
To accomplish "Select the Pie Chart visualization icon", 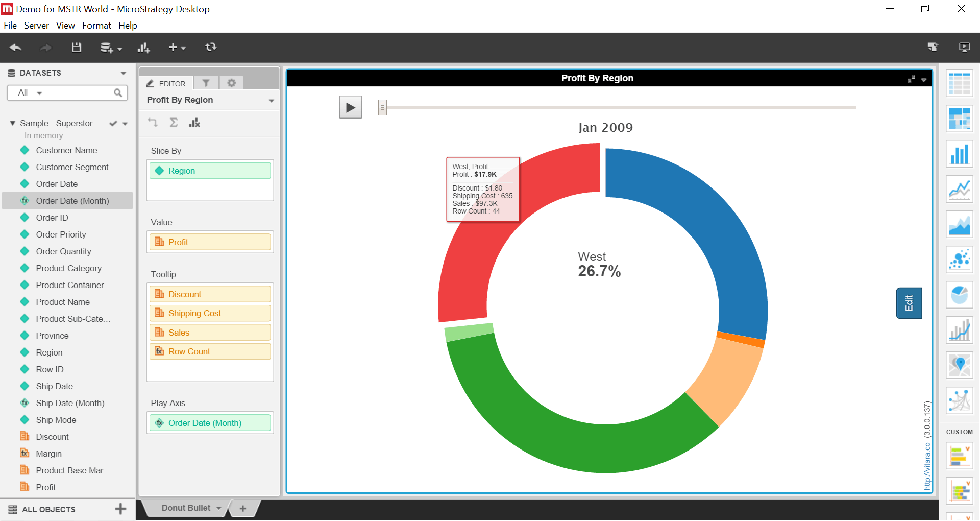I will [x=959, y=295].
